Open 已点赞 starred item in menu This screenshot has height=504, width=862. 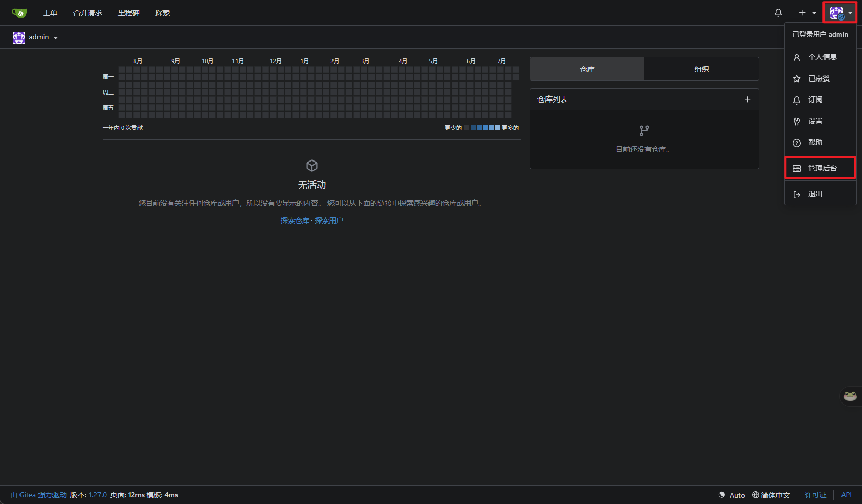[x=820, y=78]
